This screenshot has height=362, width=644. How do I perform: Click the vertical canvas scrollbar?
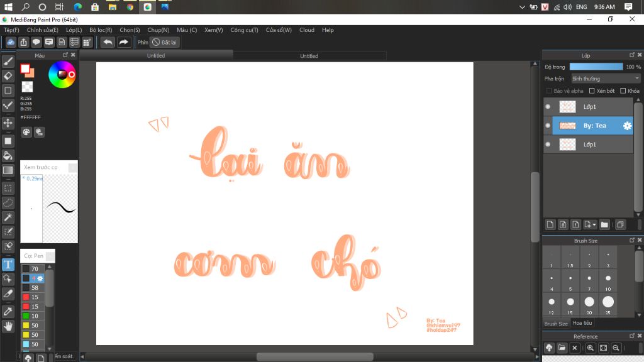(535, 207)
